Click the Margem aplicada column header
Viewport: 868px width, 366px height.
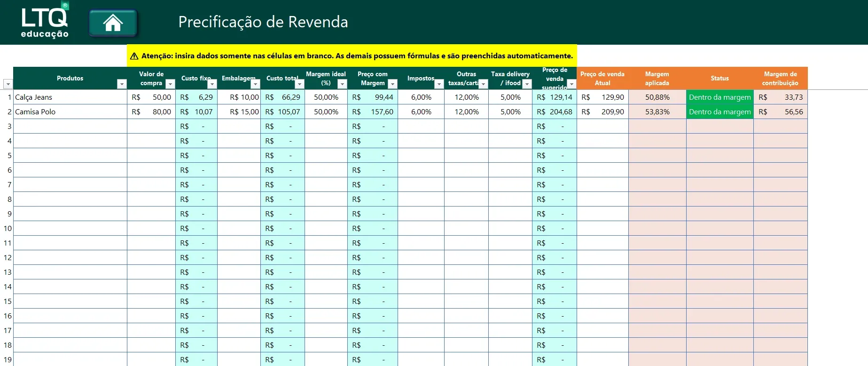click(657, 79)
